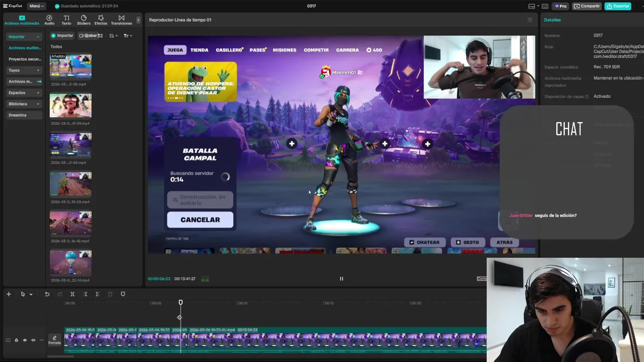Click the Exportar button
The image size is (644, 362).
point(618,6)
